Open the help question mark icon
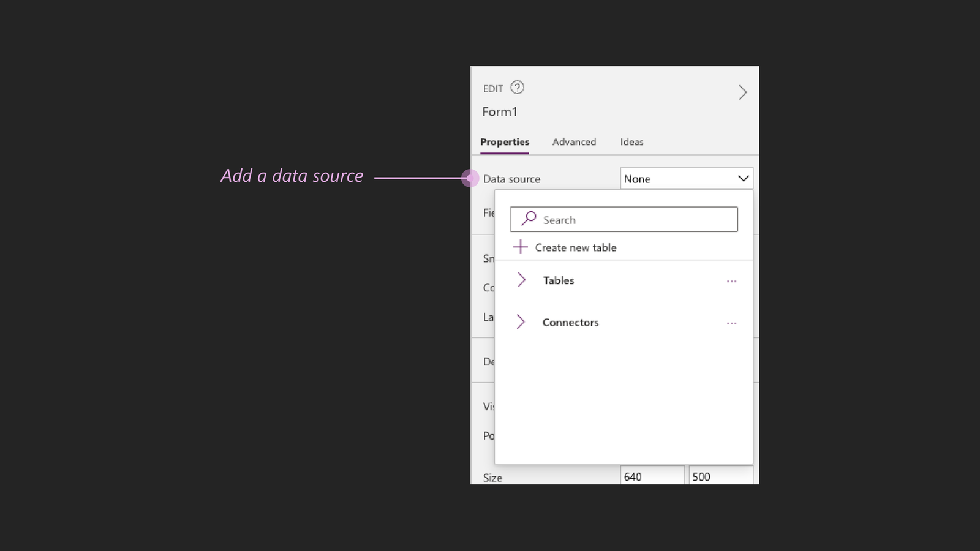The image size is (980, 551). [518, 88]
